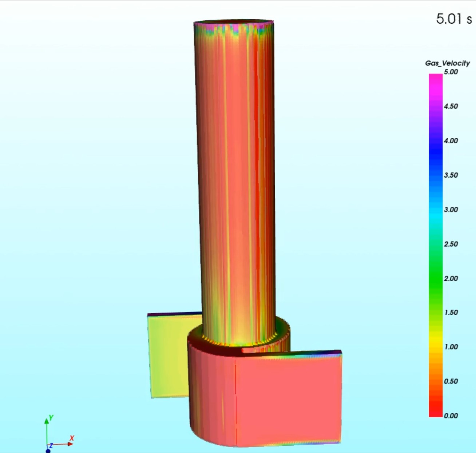Screen dimensions: 476x453
Task: Click the red X axis arrow label
Action: 72,438
